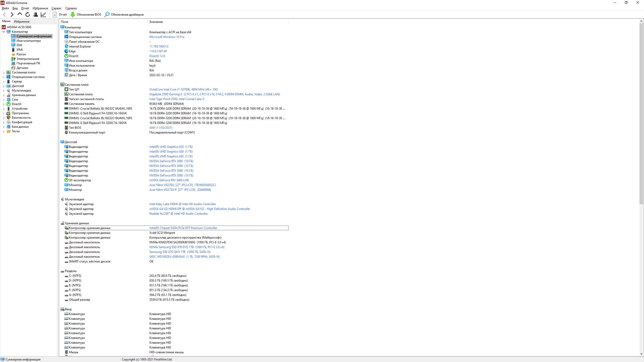The height and width of the screenshot is (362, 644).
Task: Select the IPMI tree item
Action: coord(20,50)
